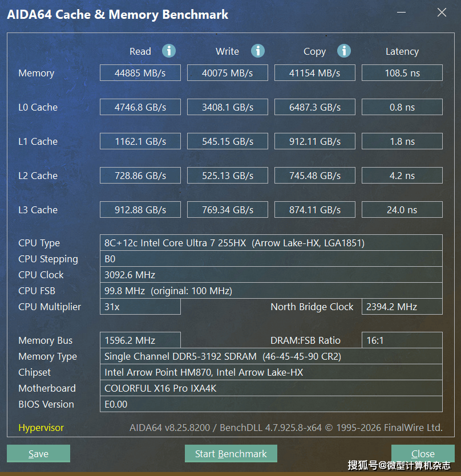Click L1 Cache read 1162.1 GB/s
This screenshot has width=461, height=476.
[x=140, y=141]
